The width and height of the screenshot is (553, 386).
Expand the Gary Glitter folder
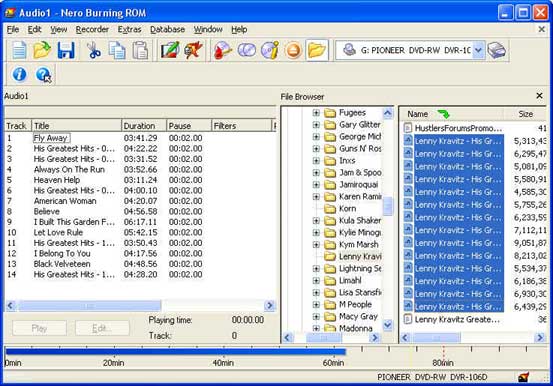(x=316, y=125)
